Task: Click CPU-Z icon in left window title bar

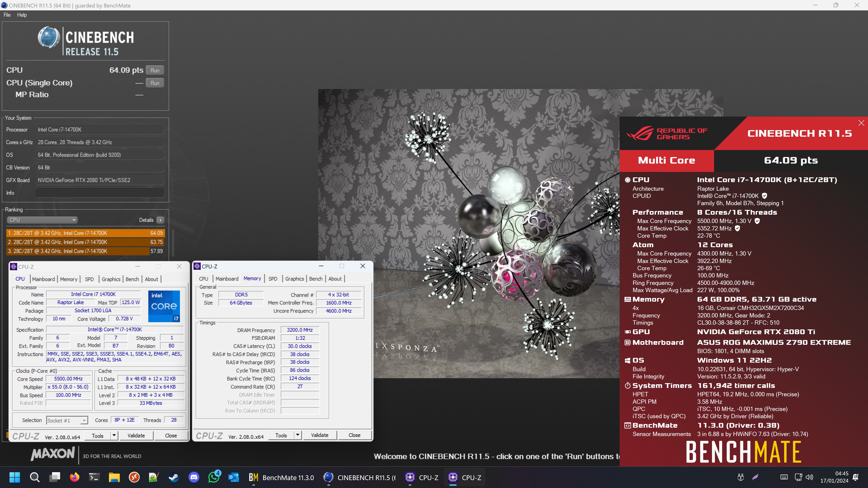Action: point(14,267)
